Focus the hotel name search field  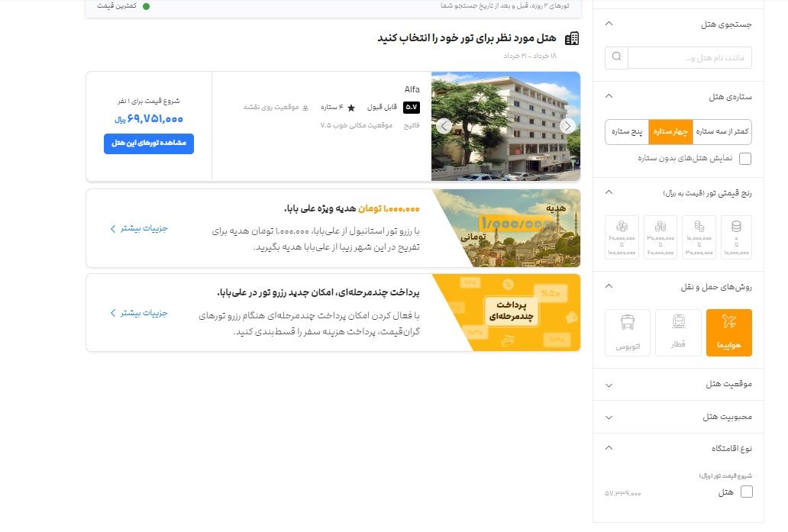point(690,58)
